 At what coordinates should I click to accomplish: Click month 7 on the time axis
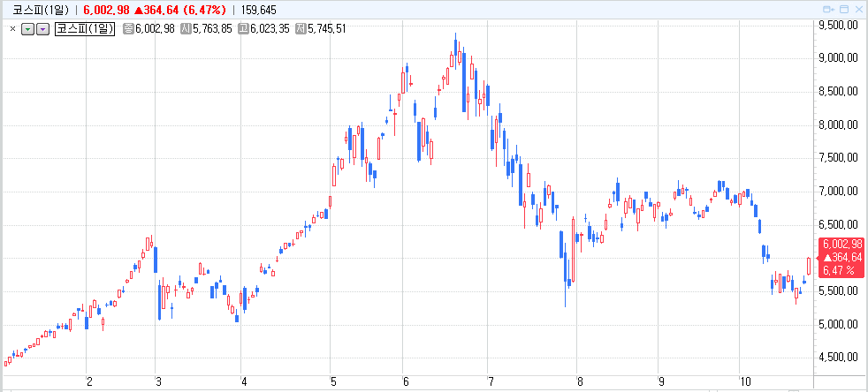pos(491,381)
